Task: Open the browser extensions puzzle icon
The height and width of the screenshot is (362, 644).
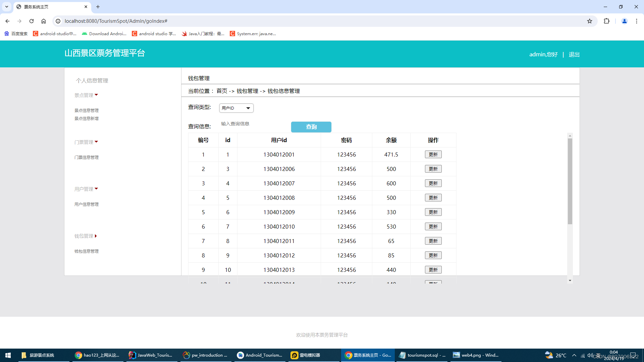Action: (606, 21)
